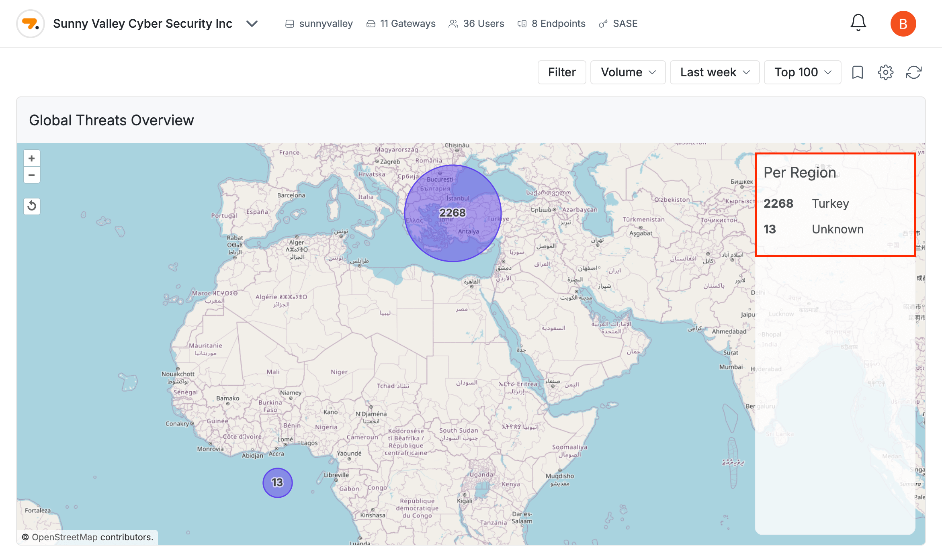Expand the Top 100 dropdown
Screen dimensions: 942x560
[802, 72]
